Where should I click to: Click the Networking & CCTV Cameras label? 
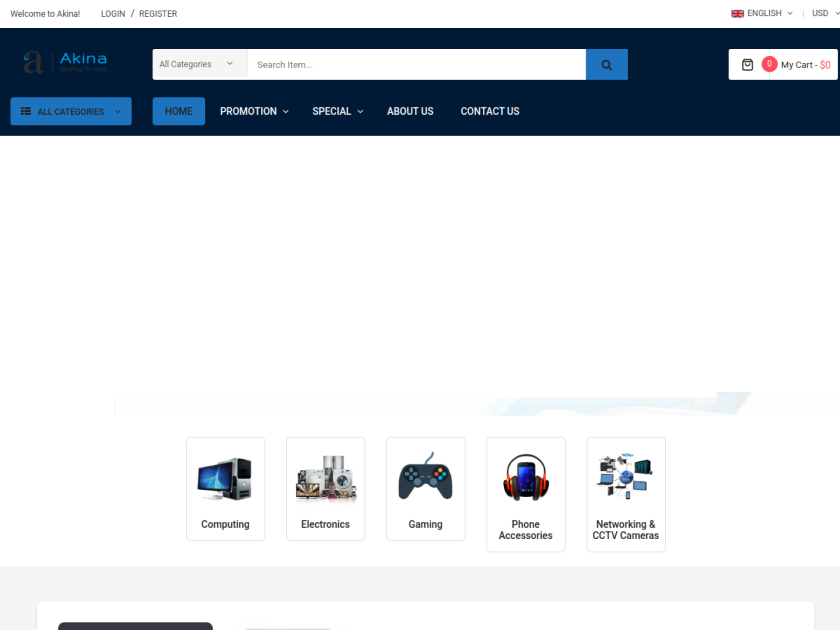pos(625,530)
